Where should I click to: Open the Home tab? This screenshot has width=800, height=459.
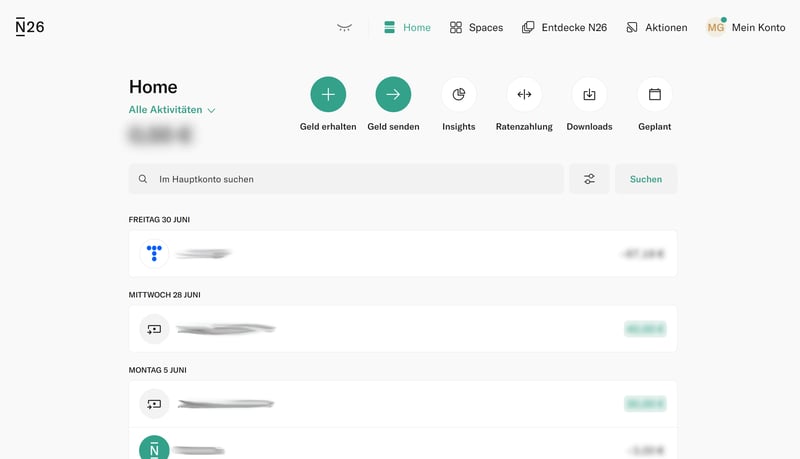tap(407, 27)
